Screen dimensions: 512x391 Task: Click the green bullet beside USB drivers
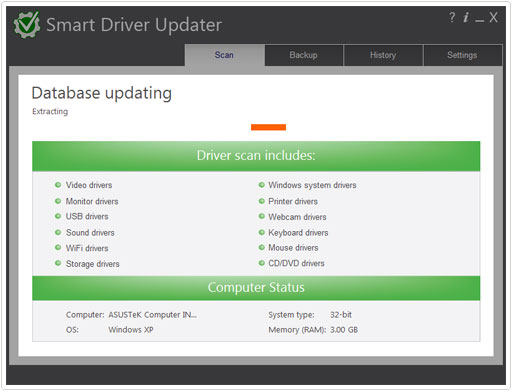[x=58, y=216]
